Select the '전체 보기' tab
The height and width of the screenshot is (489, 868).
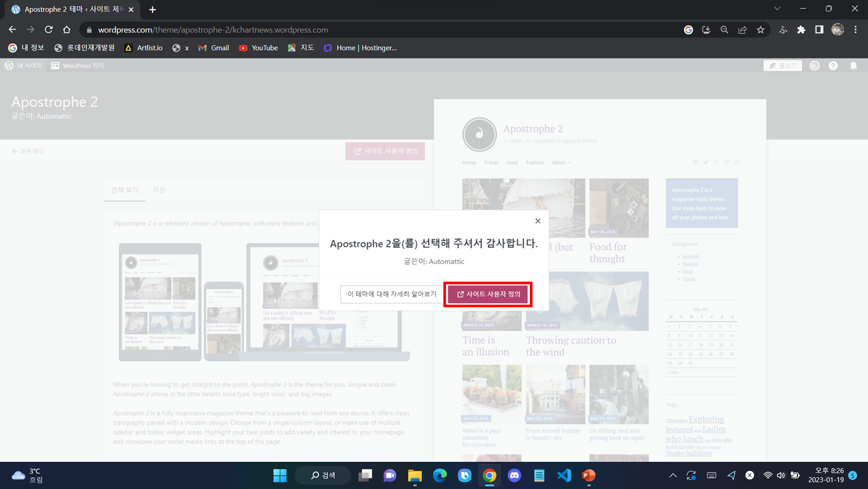point(124,190)
